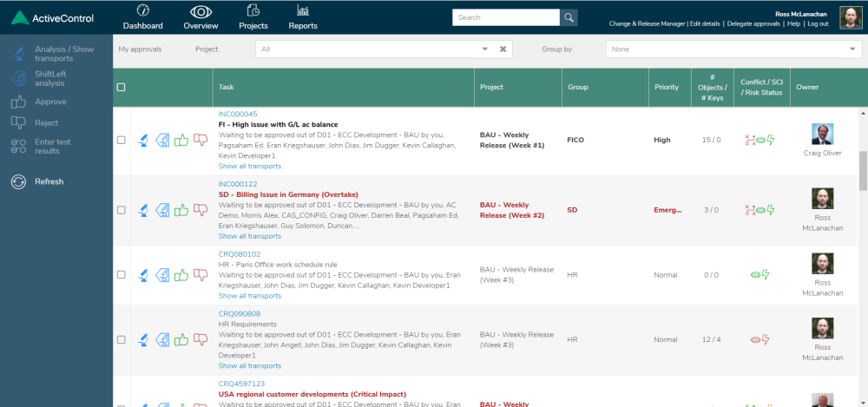Open the Project filter dropdown arrow
868x407 pixels.
coord(485,49)
